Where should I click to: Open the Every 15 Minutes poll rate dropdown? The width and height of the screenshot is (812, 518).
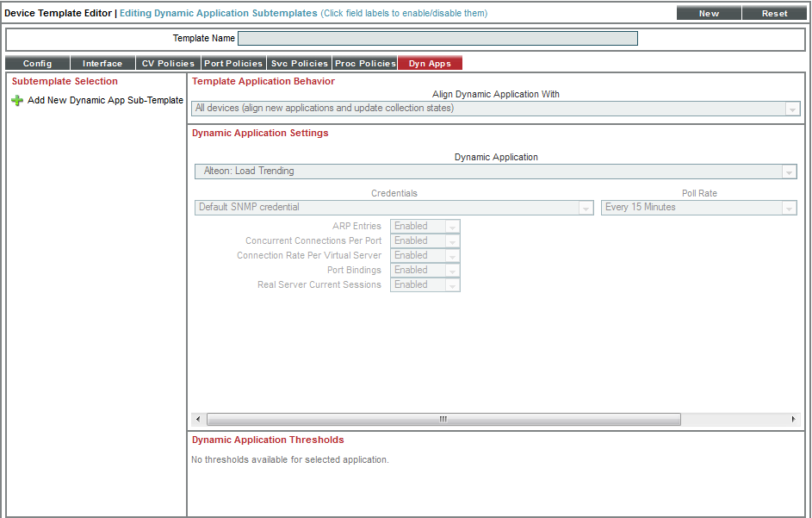698,208
